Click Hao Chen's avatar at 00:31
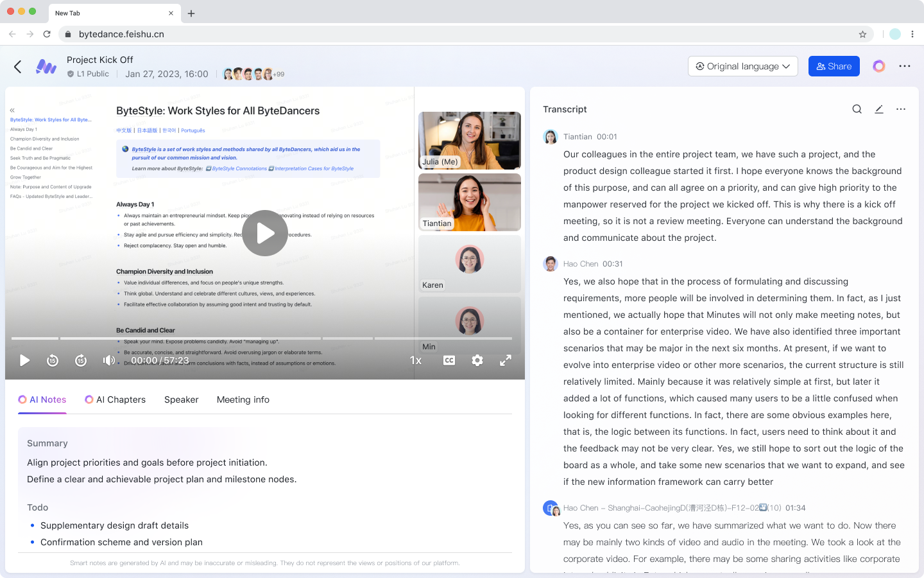The image size is (924, 578). [551, 264]
